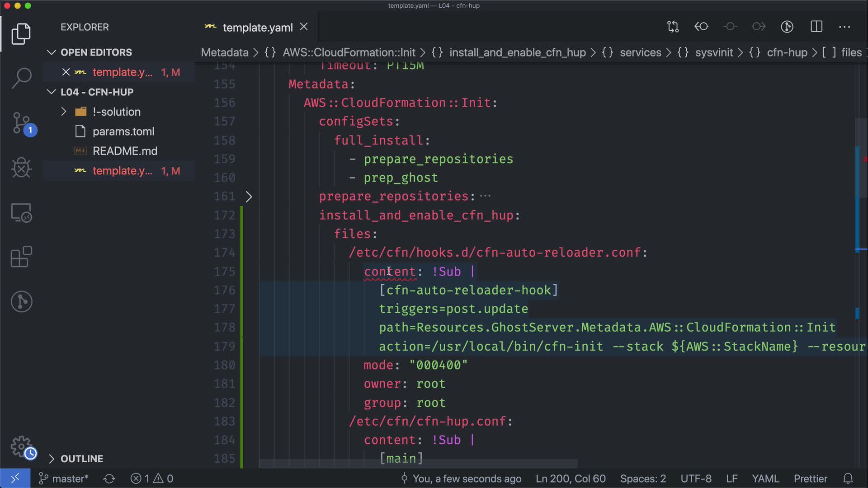Collapse the OPEN EDITORS section

[52, 52]
